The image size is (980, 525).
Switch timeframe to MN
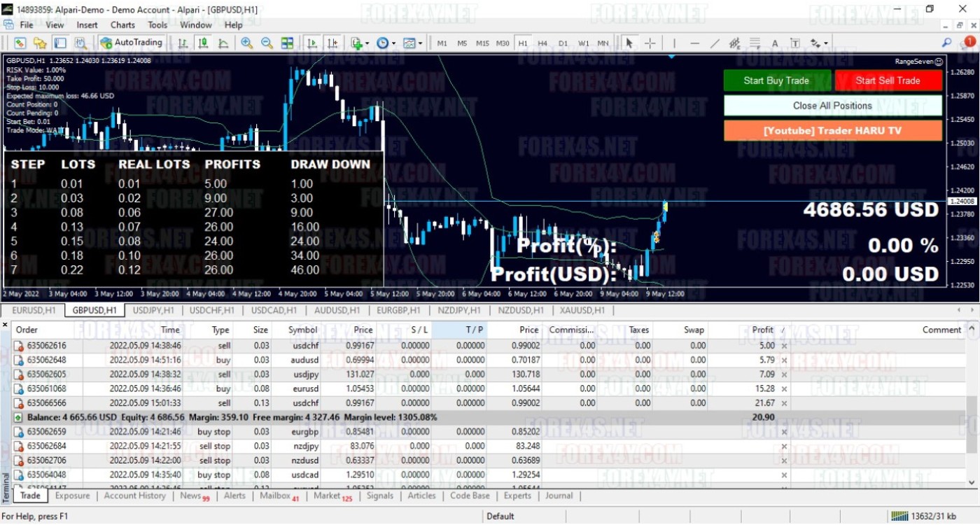tap(603, 43)
